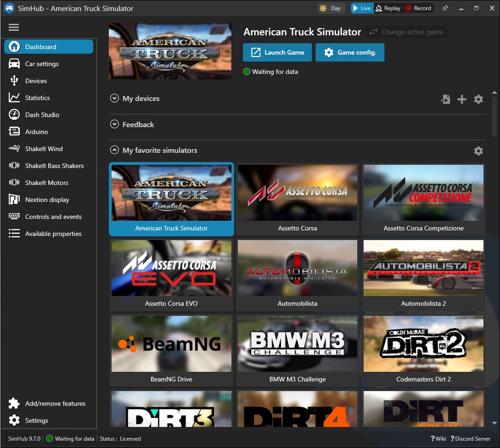Select the DiRT 3 tile

(x=171, y=409)
